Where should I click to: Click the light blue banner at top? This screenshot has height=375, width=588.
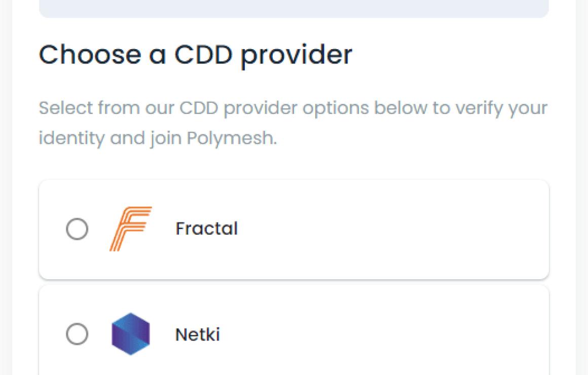tap(294, 8)
